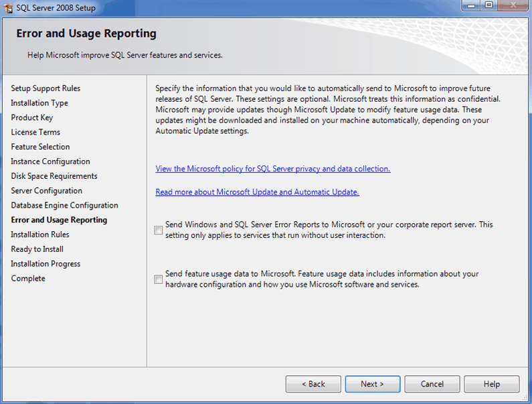Select the Complete step in sidebar

click(28, 278)
